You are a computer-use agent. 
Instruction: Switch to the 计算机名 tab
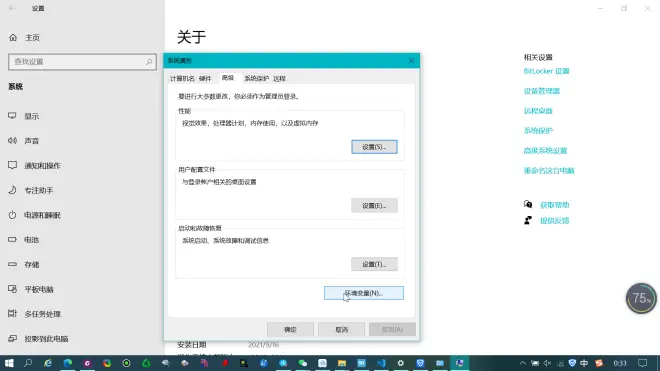(x=182, y=79)
